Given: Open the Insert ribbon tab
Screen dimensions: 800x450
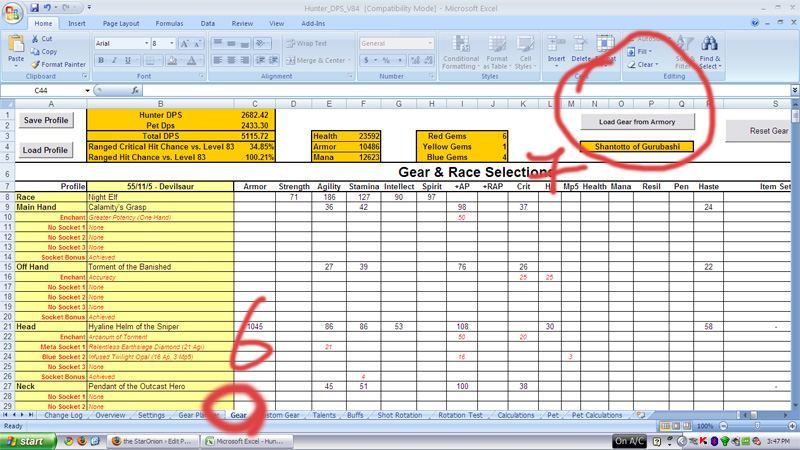Looking at the screenshot, I should pyautogui.click(x=77, y=23).
